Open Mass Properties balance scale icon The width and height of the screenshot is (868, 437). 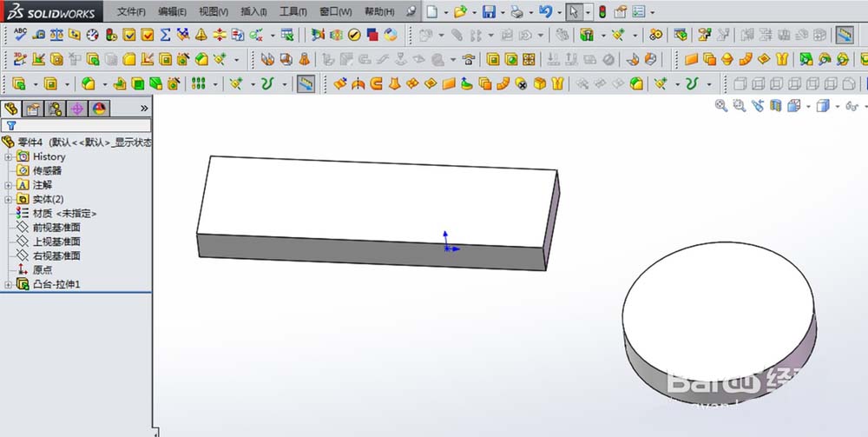pyautogui.click(x=56, y=35)
